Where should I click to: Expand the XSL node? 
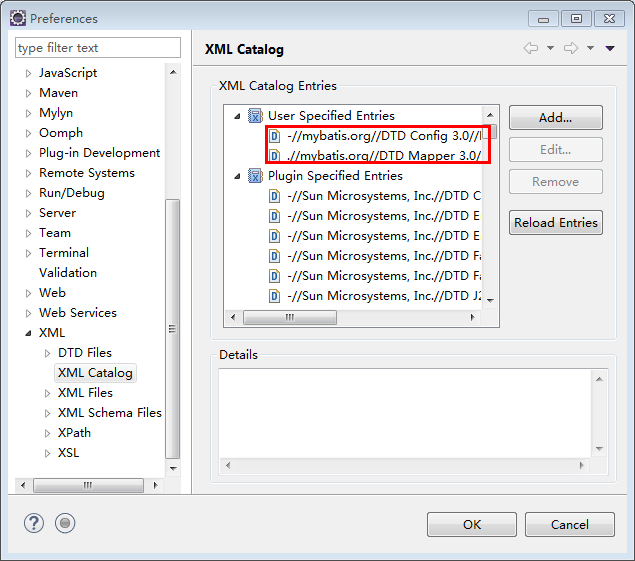[x=47, y=453]
